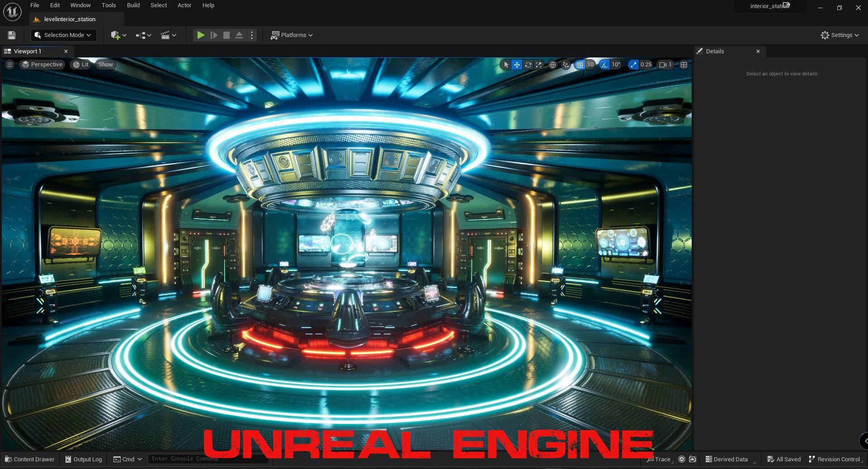Toggle rotation angle snapping
Image resolution: width=868 pixels, height=469 pixels.
point(604,65)
